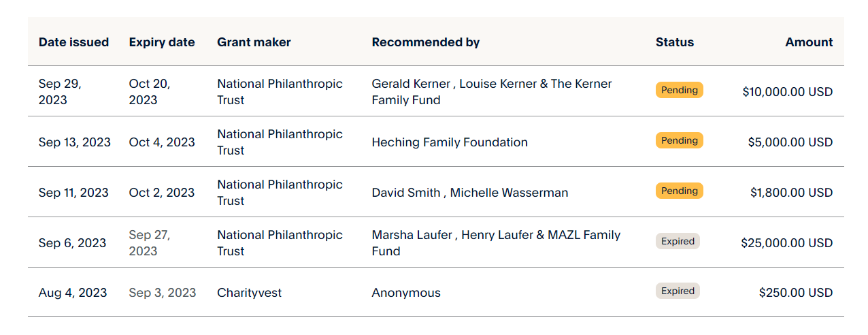This screenshot has width=868, height=335.
Task: Select the Expired badge for MAZL Family Fund
Action: click(x=678, y=241)
